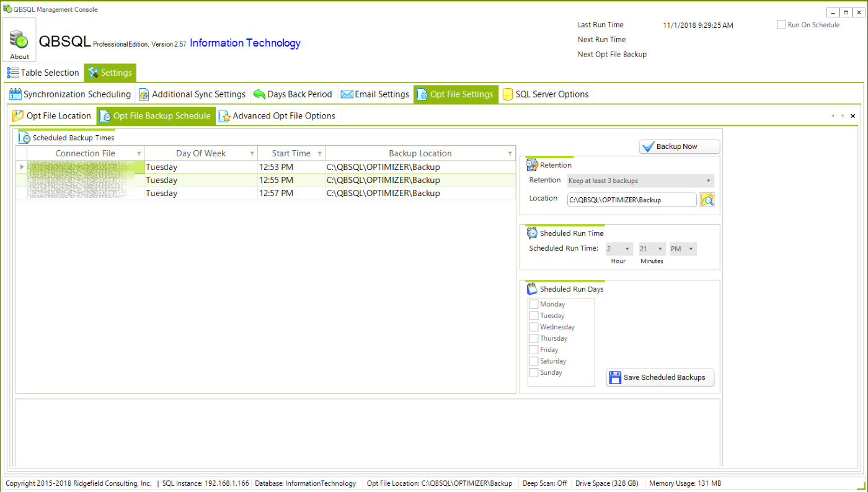Select the 12:57 PM start time cell

(291, 193)
